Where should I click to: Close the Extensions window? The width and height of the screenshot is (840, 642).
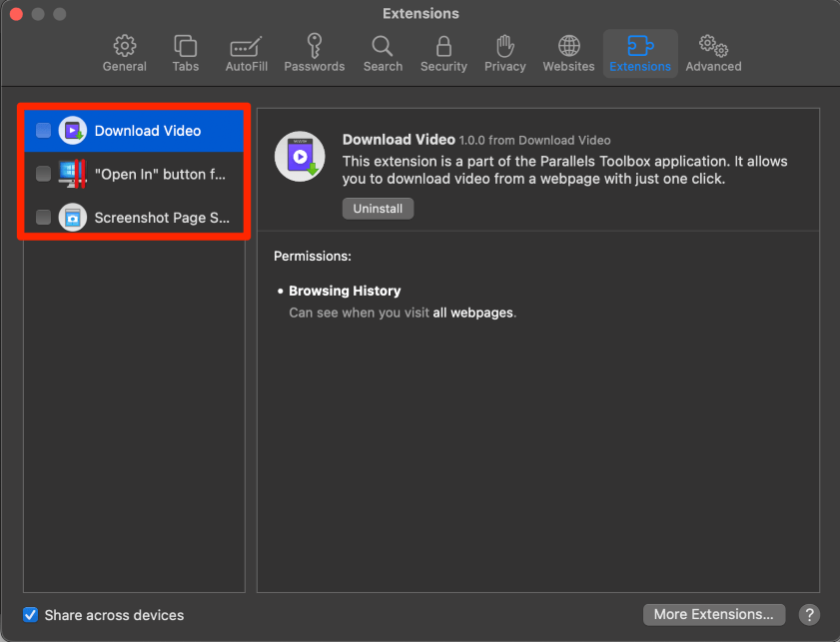pyautogui.click(x=17, y=14)
